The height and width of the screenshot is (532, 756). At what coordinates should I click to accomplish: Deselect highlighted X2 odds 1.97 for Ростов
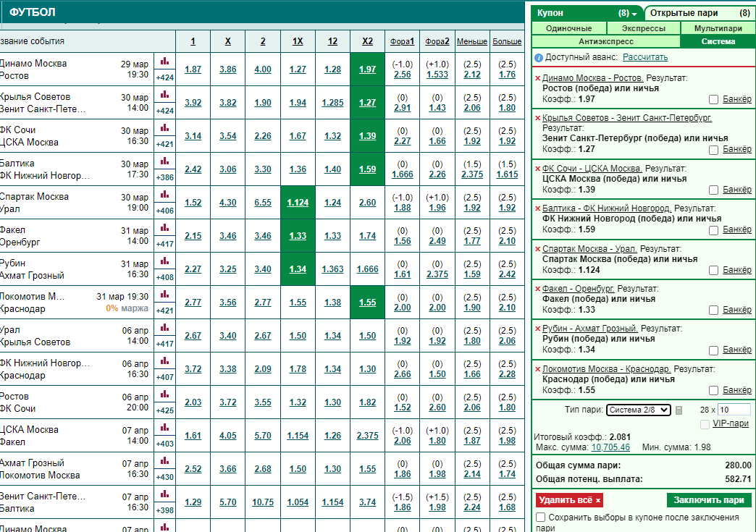pos(367,69)
